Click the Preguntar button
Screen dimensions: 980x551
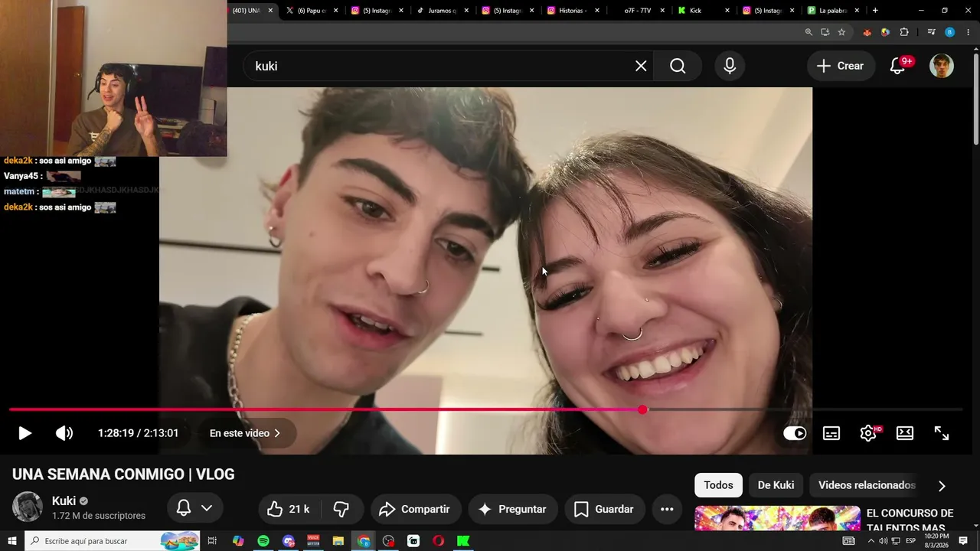(x=512, y=509)
